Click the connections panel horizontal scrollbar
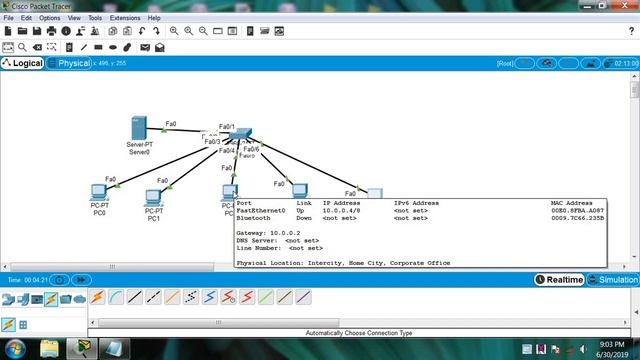This screenshot has width=640, height=360. [x=218, y=322]
